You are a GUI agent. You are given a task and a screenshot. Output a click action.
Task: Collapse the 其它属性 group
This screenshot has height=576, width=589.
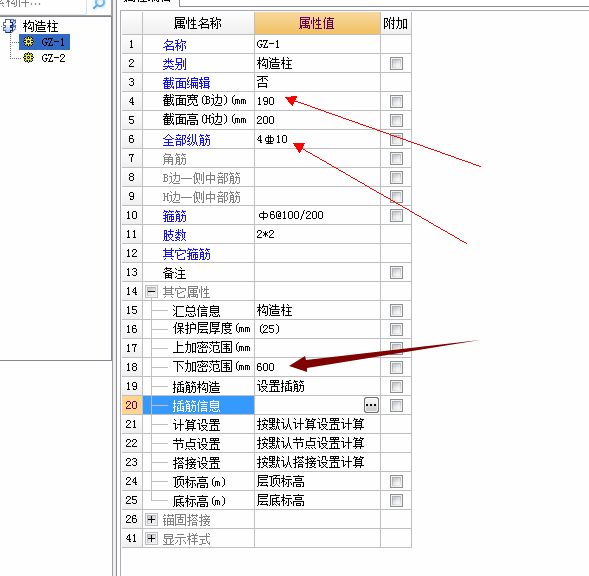coord(151,291)
